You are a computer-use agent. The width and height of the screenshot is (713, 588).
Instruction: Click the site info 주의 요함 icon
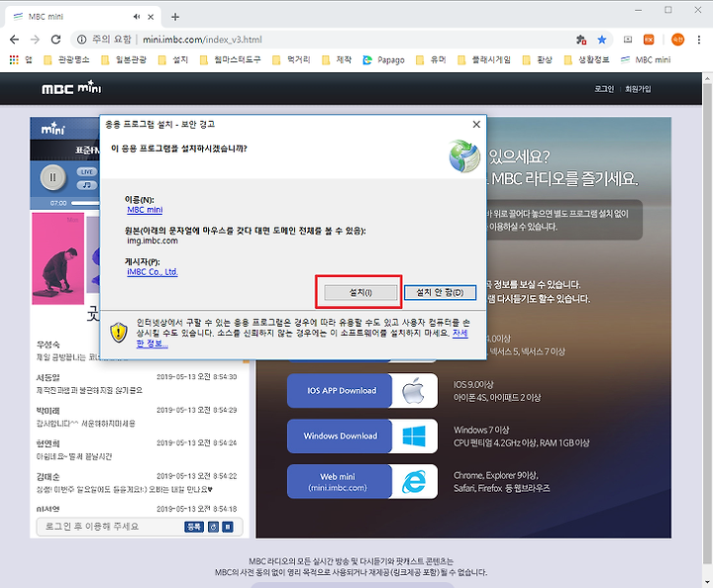(81, 40)
